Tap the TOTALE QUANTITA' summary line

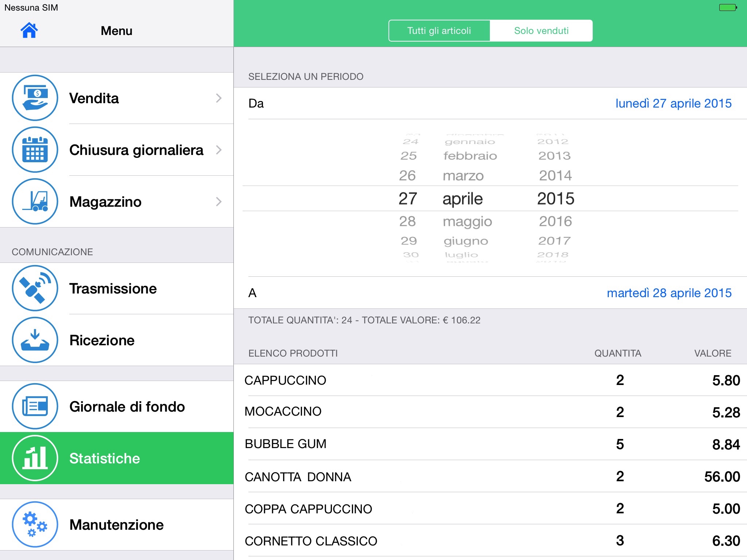364,320
